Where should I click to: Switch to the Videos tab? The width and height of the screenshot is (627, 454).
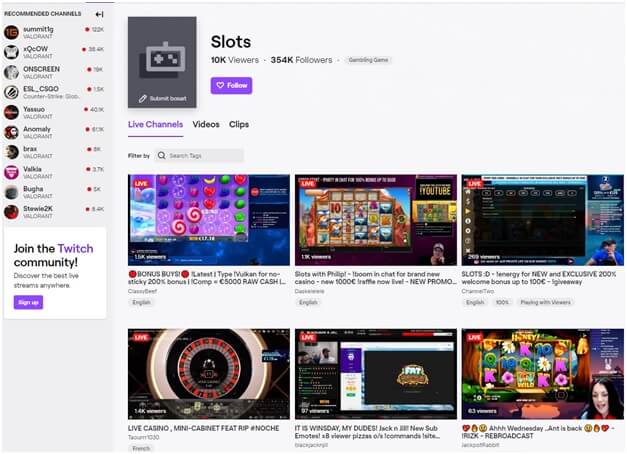pos(206,124)
